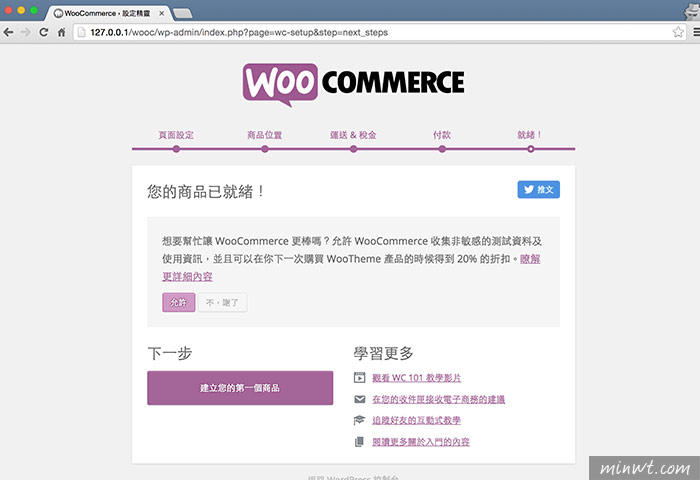The image size is (700, 480).
Task: Click the 下一步 heading
Action: click(x=170, y=353)
